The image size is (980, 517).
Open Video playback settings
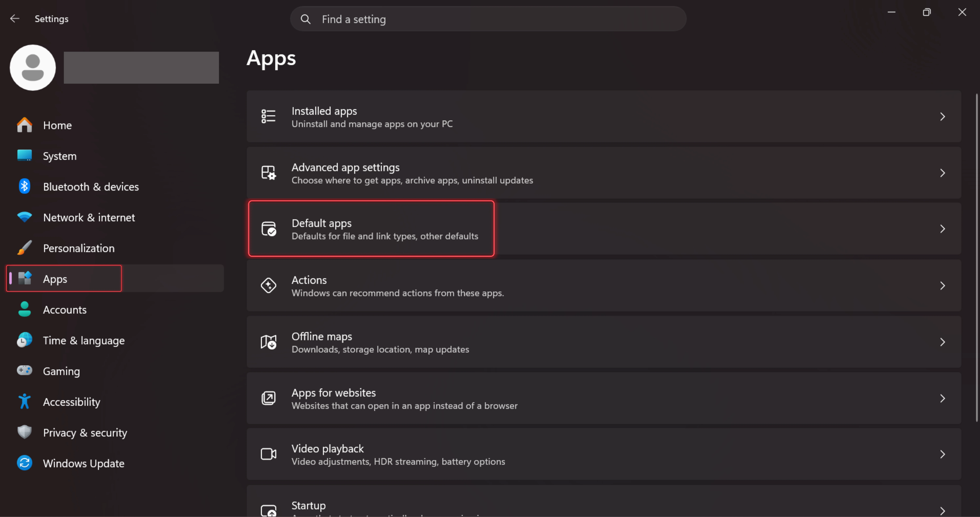pos(604,454)
